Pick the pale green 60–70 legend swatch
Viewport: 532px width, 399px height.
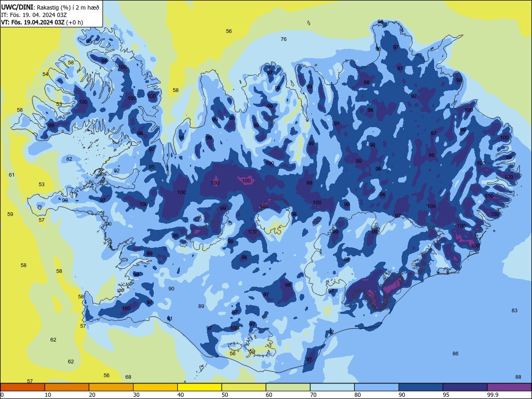(x=288, y=387)
